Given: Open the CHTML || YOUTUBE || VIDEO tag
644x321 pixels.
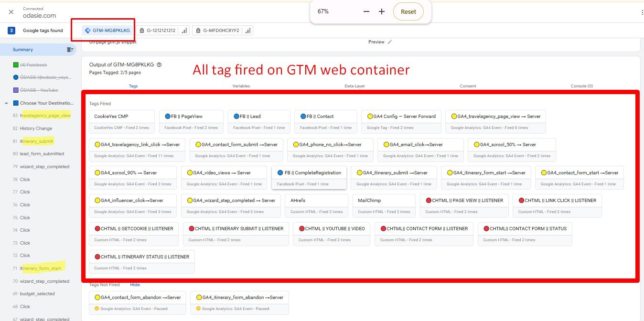Looking at the screenshot, I should (332, 234).
